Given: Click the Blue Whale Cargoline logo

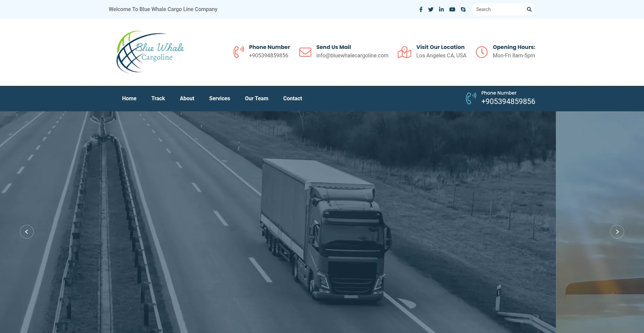Looking at the screenshot, I should (x=150, y=52).
